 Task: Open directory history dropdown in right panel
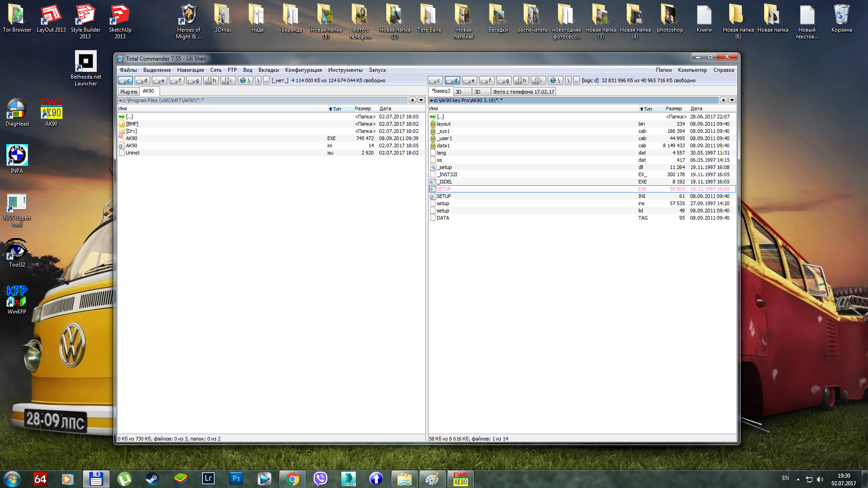[x=732, y=100]
